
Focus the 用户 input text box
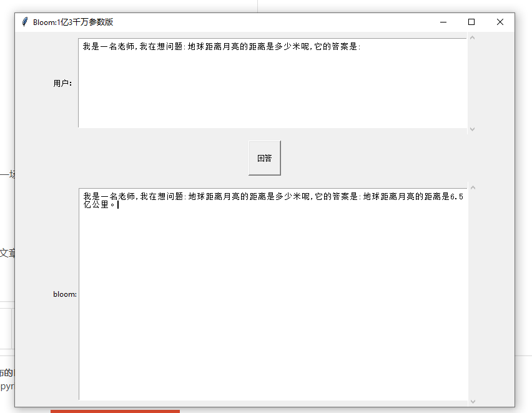(273, 83)
